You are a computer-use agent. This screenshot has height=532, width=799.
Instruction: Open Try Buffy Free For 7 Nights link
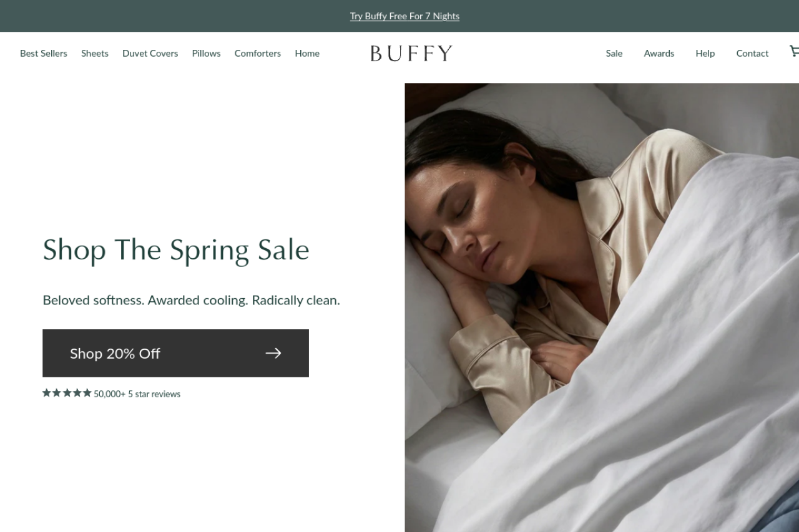tap(404, 16)
